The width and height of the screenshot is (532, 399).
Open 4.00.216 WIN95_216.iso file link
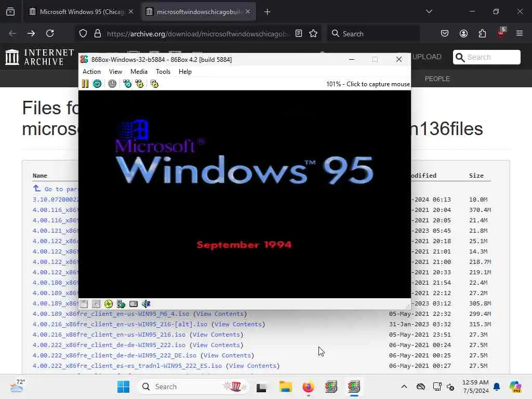point(109,335)
